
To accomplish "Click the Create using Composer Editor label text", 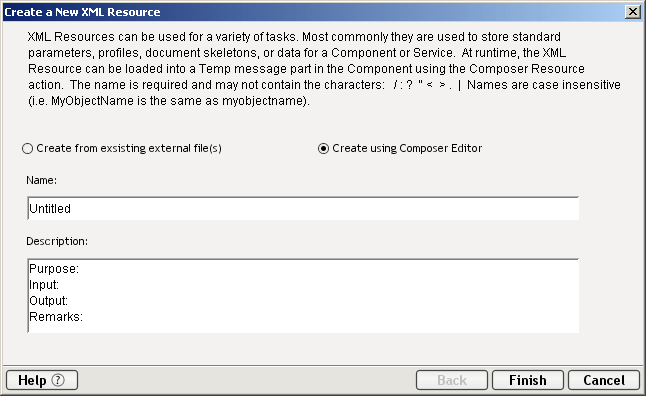I will (x=407, y=148).
